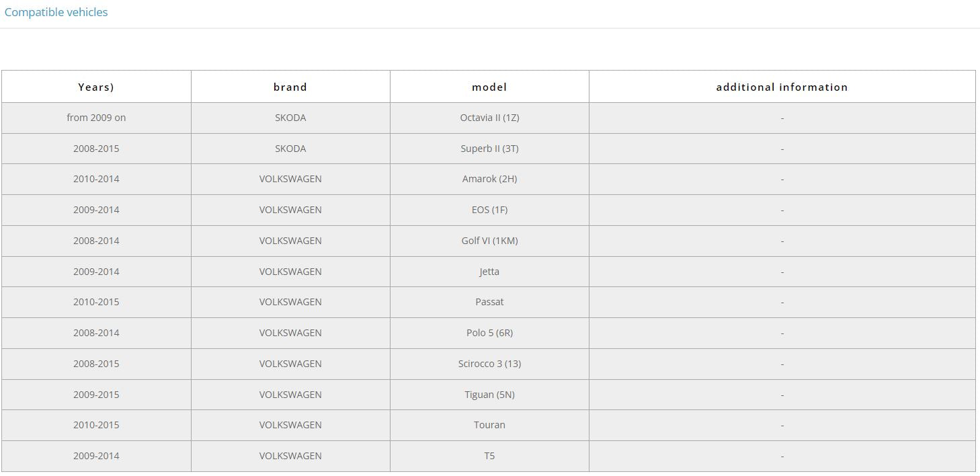Screen dimensions: 980x476
Task: Click the Scirocco 3 (13) entry
Action: click(489, 364)
